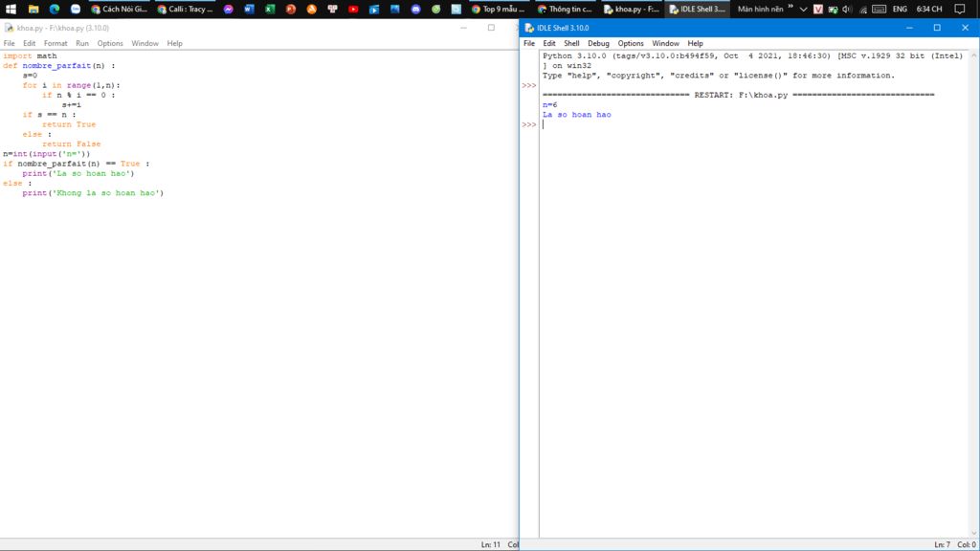Open the network status tray icon

862,9
